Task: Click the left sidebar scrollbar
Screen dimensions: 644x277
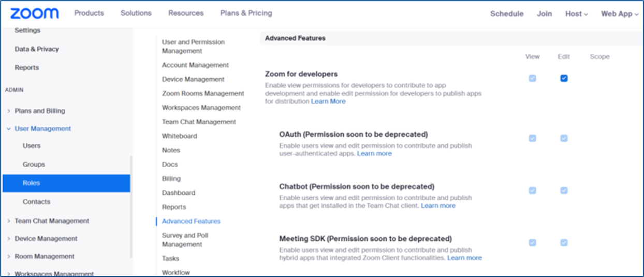Action: [x=131, y=207]
